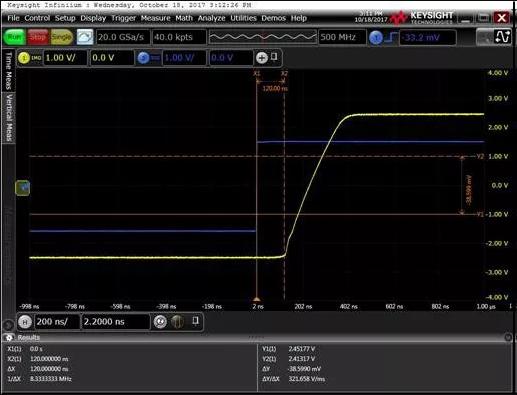The image size is (517, 395).
Task: Trigger a Single acquisition
Action: (61, 37)
